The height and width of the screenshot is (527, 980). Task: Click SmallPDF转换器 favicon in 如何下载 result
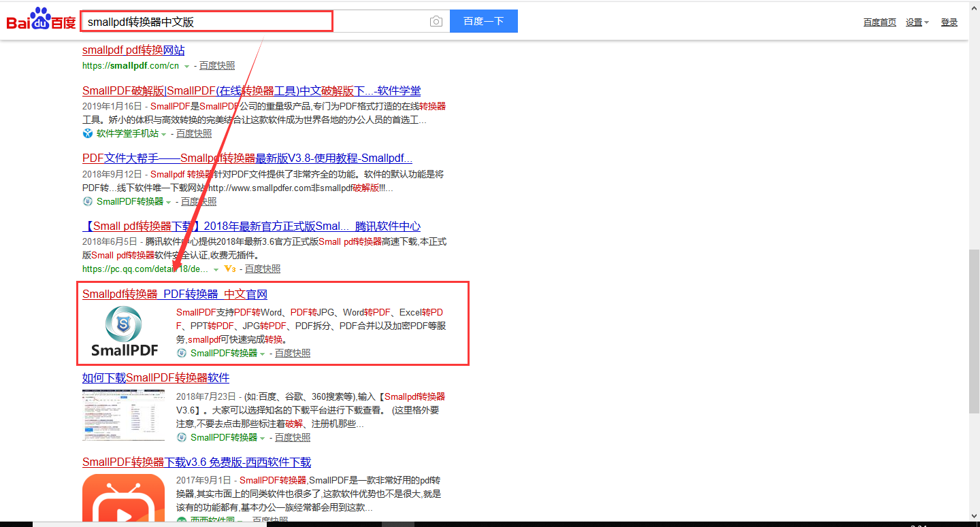[x=181, y=437]
